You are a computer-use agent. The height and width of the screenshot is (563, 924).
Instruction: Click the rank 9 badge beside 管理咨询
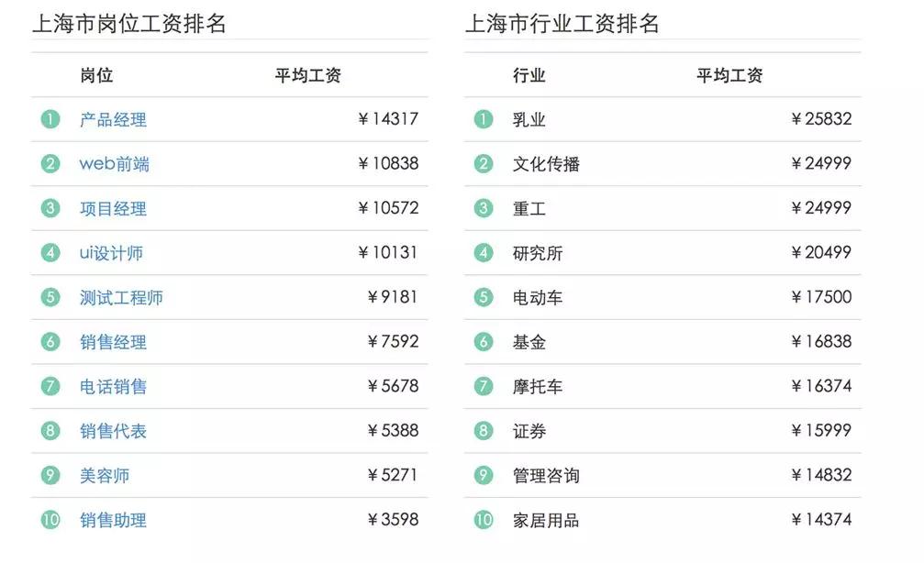484,475
